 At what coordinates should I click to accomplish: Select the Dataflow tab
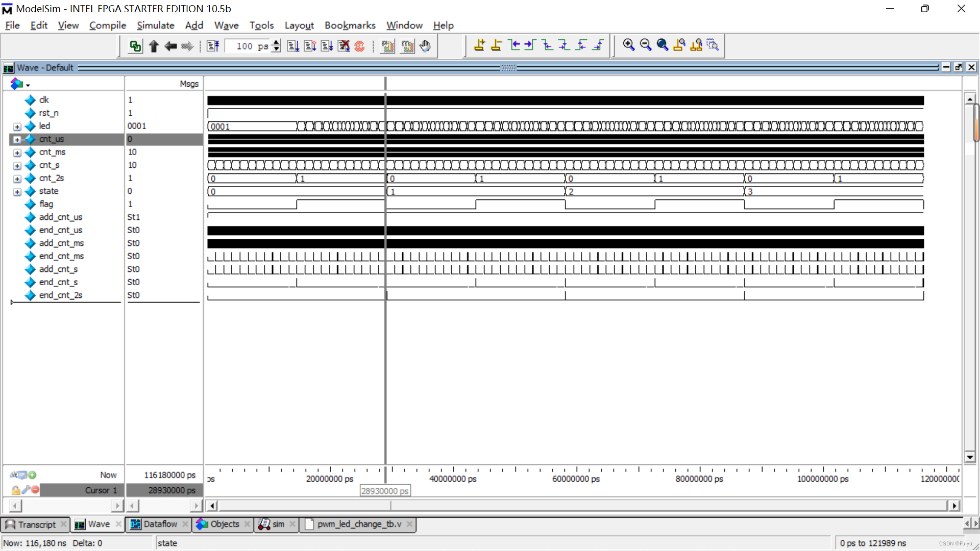[x=155, y=523]
